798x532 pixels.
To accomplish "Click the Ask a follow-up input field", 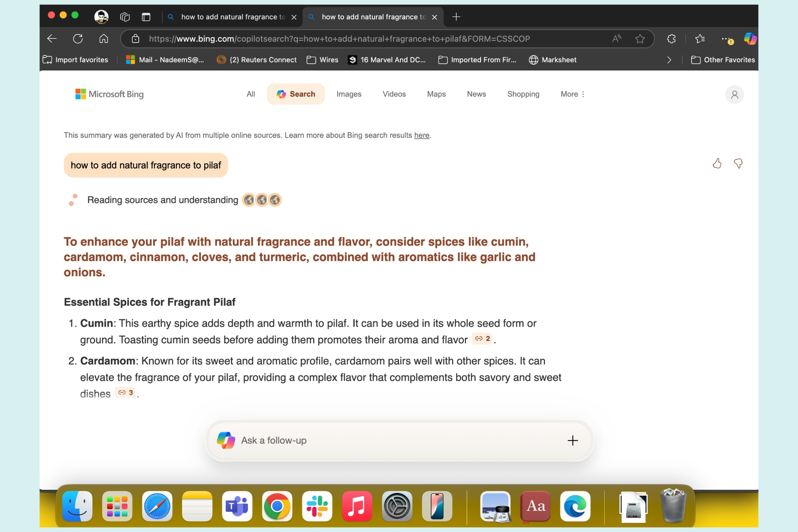I will (x=390, y=440).
